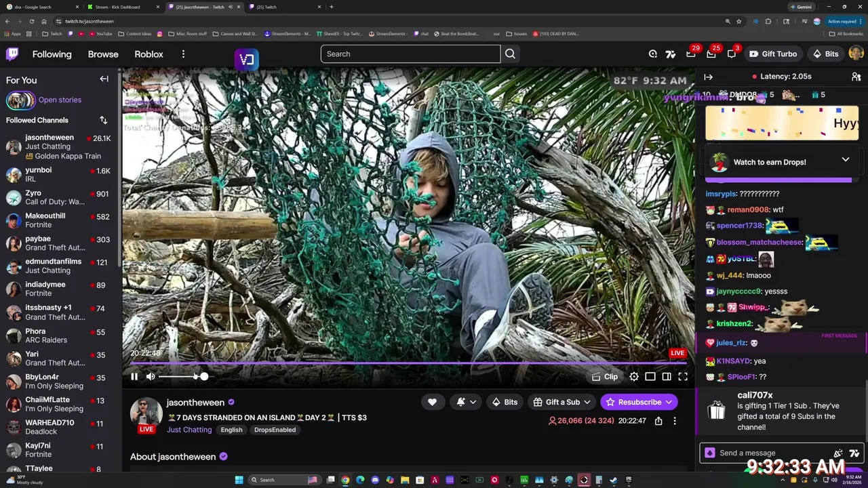The height and width of the screenshot is (488, 868).
Task: Open the three-dot more menu in Twitch nav
Action: [183, 54]
